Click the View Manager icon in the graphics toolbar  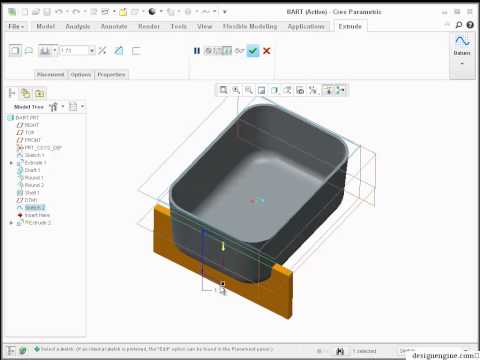[x=300, y=90]
